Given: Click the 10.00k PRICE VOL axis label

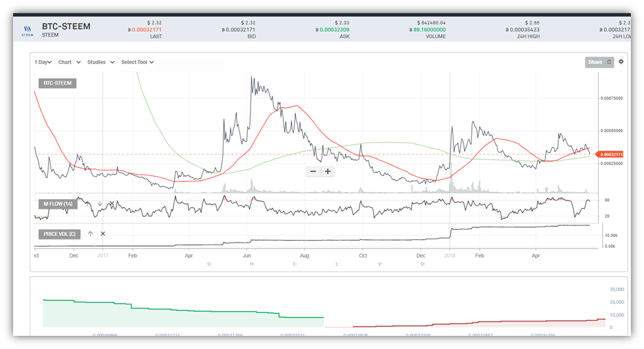Looking at the screenshot, I should (x=611, y=235).
